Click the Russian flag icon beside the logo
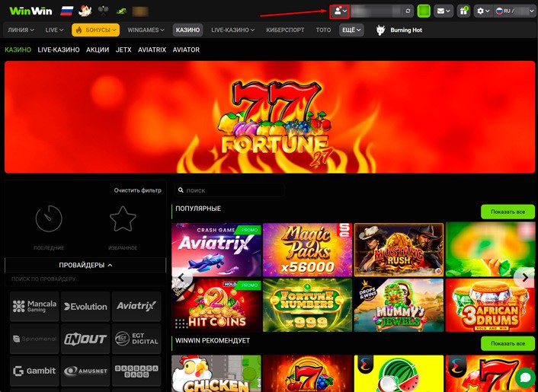 click(x=67, y=11)
